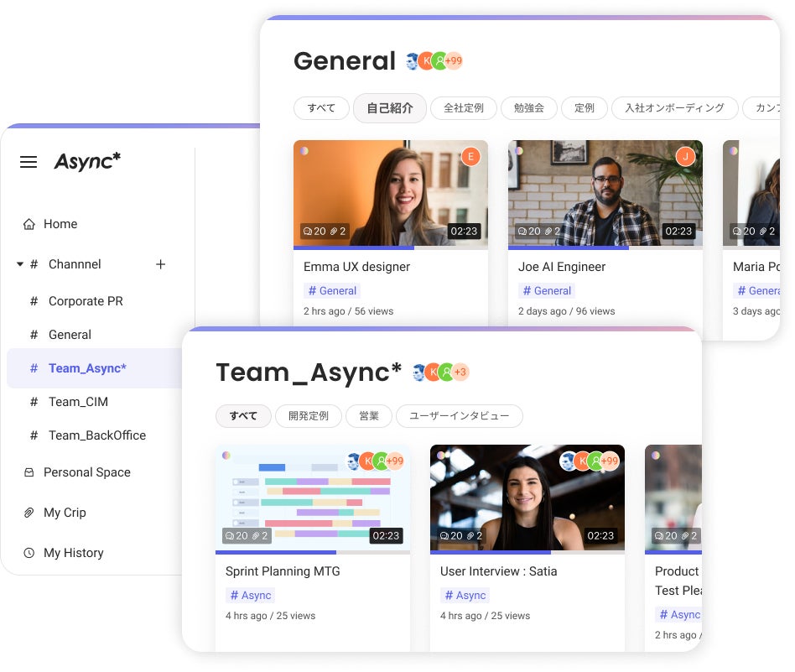Select the Team_Async* channel
The image size is (795, 672).
coord(94,368)
